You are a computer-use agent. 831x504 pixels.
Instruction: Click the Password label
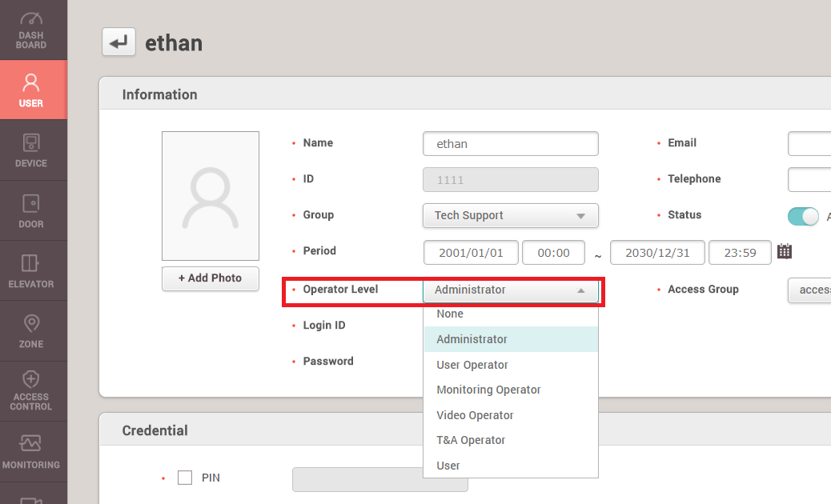328,361
